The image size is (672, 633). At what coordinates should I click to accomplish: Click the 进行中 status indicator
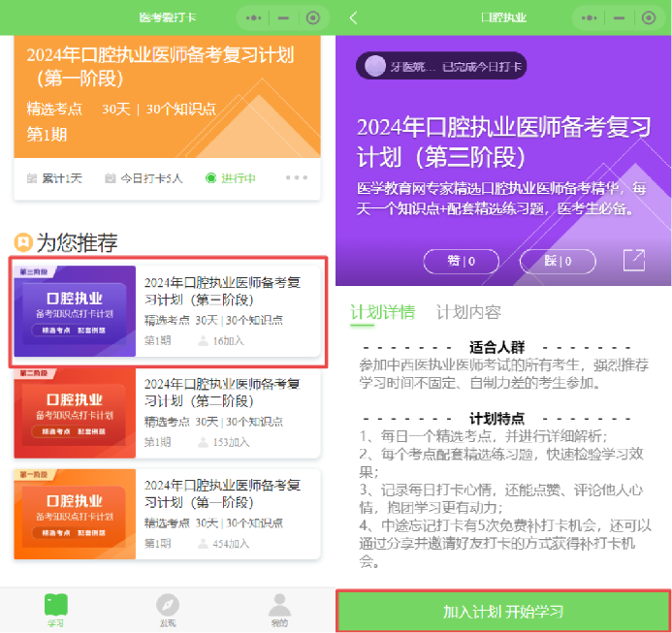coord(231,178)
